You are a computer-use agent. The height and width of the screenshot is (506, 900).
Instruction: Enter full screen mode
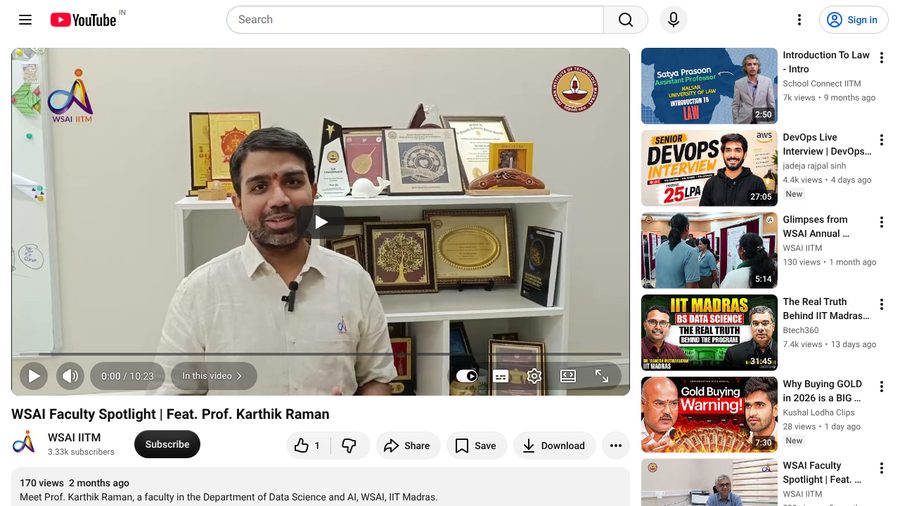point(602,376)
